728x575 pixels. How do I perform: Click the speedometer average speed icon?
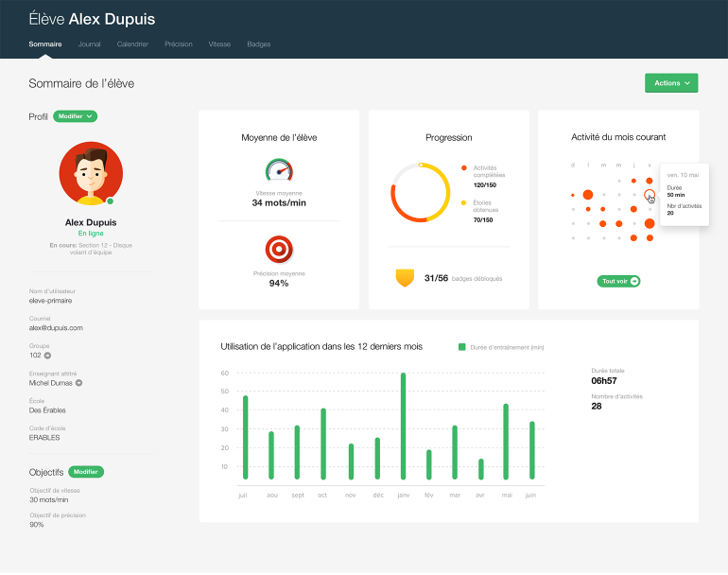[279, 169]
